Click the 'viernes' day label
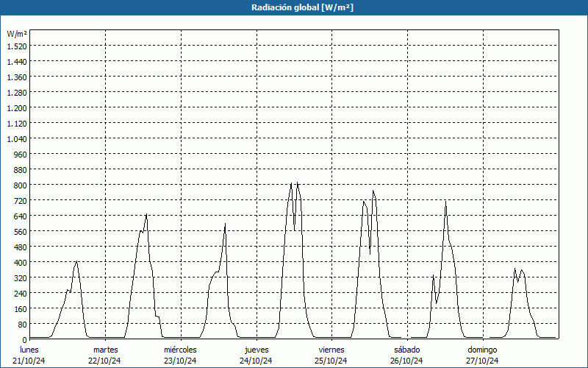This screenshot has width=588, height=368. (x=331, y=350)
